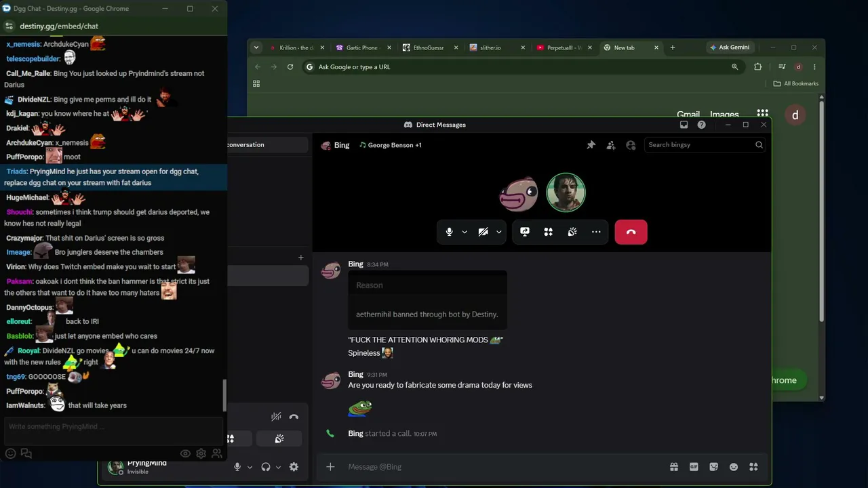This screenshot has width=868, height=488.
Task: Open whispers in dgg chat
Action: point(26,453)
